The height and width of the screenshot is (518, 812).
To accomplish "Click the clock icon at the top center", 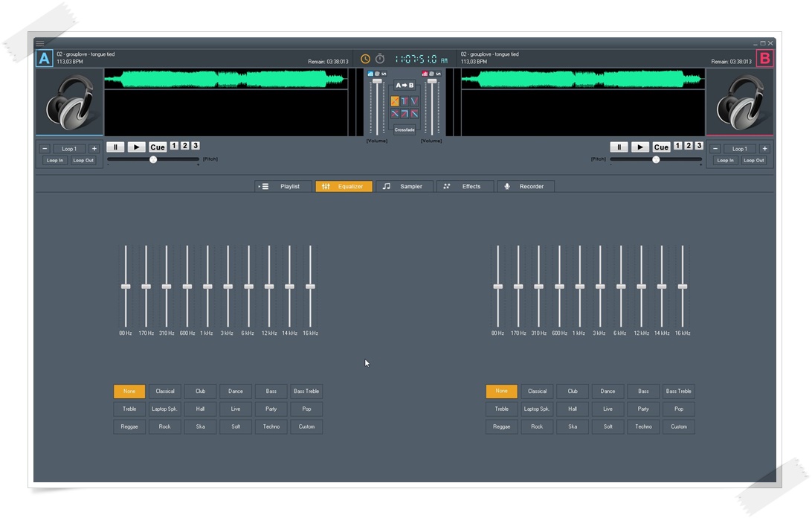I will pos(364,57).
